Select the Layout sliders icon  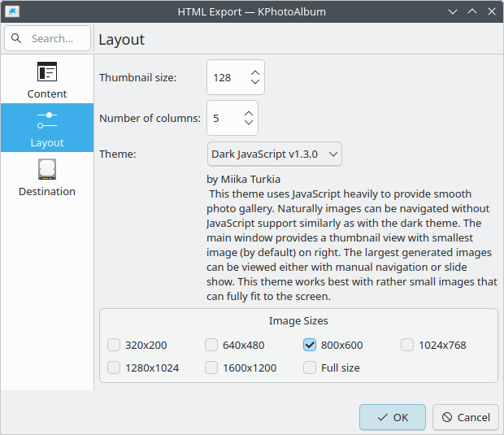pos(47,120)
